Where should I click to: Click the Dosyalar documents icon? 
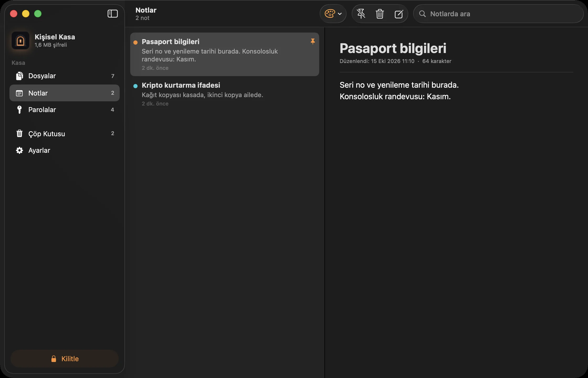tap(19, 76)
